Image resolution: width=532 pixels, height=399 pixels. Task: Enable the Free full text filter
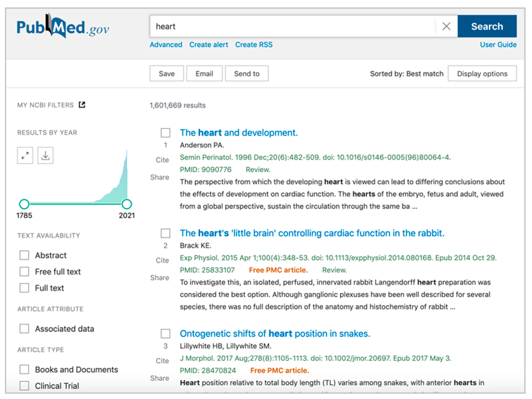click(24, 272)
